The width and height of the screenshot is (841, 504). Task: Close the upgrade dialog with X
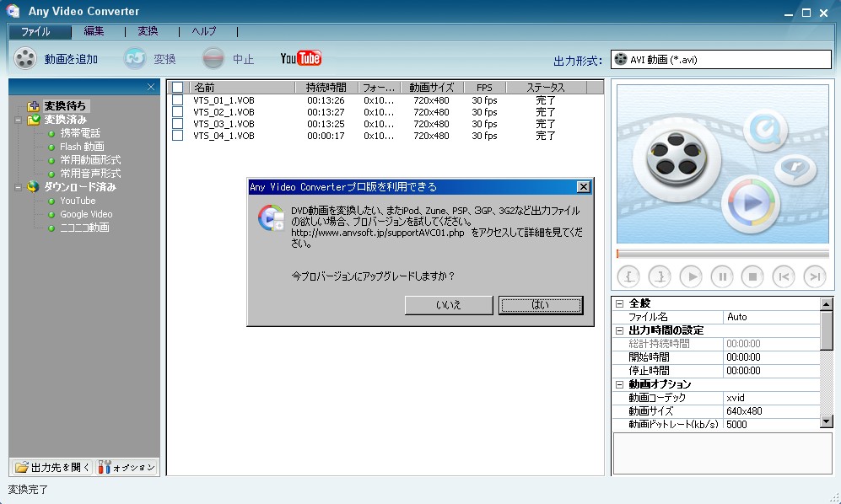pyautogui.click(x=583, y=186)
